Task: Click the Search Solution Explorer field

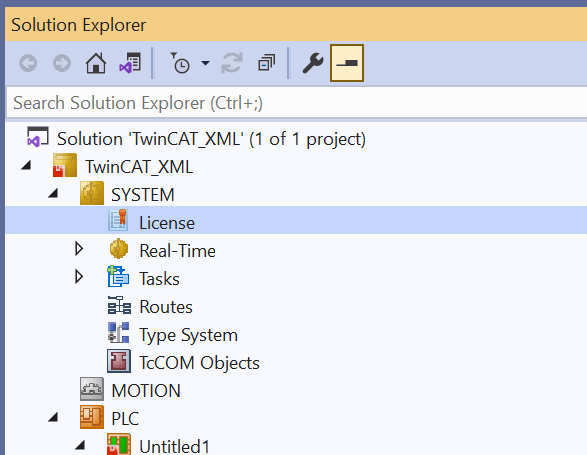Action: 297,103
